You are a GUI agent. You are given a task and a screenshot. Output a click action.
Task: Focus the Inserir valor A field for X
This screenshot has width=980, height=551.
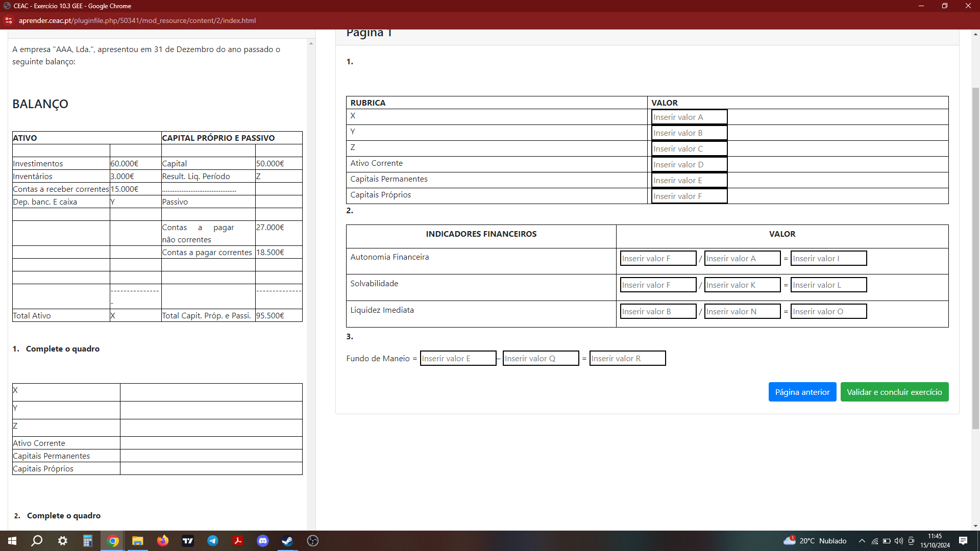tap(689, 117)
